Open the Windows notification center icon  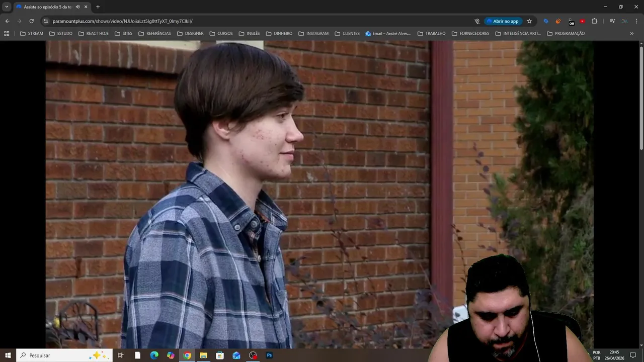(633, 355)
